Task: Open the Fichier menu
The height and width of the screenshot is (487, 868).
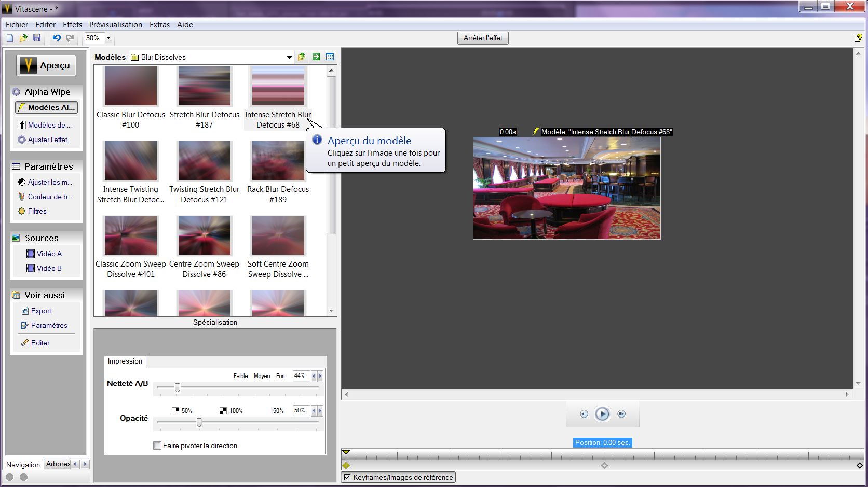Action: (17, 24)
